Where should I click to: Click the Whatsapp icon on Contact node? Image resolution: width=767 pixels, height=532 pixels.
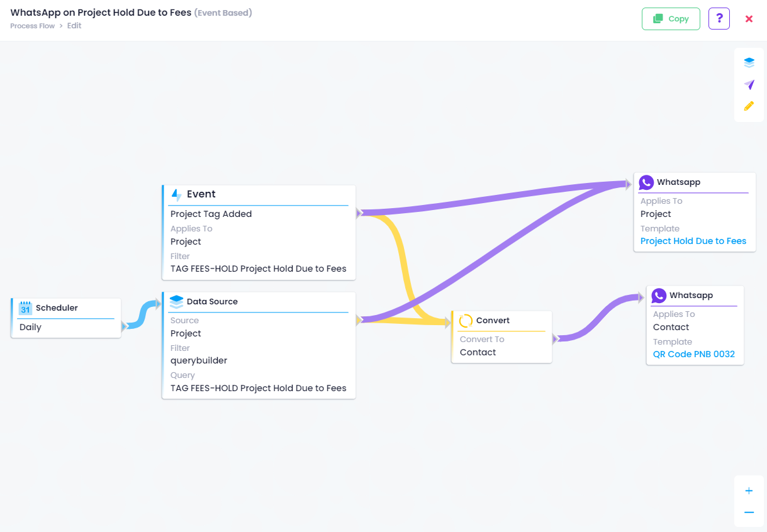659,296
